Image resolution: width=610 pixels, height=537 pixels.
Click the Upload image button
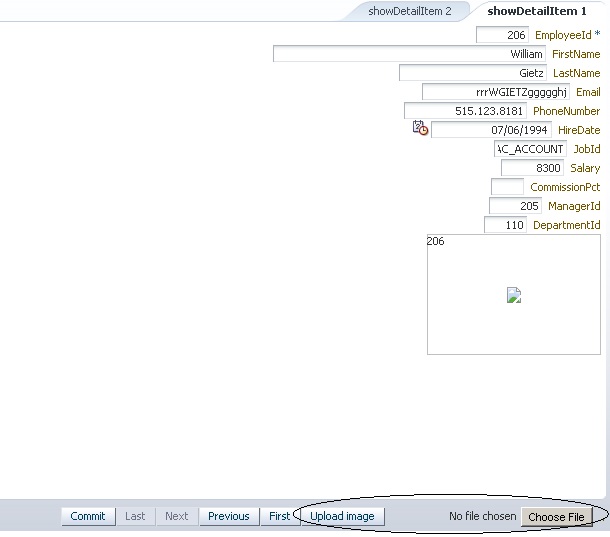(x=342, y=516)
